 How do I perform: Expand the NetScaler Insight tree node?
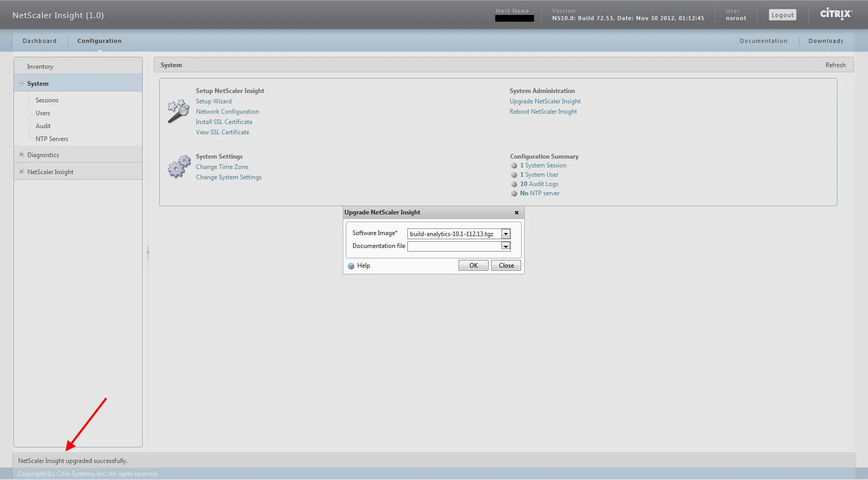pos(21,172)
